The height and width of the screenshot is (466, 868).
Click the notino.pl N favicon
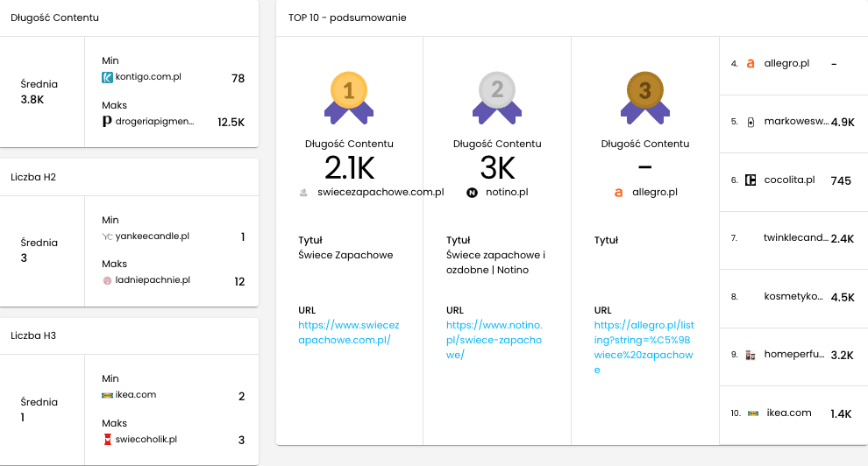472,193
